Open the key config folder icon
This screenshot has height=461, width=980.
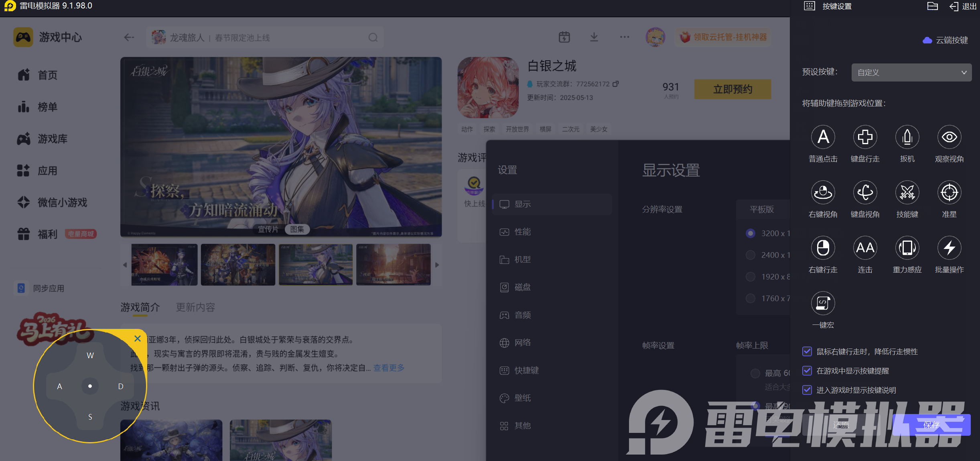[932, 6]
